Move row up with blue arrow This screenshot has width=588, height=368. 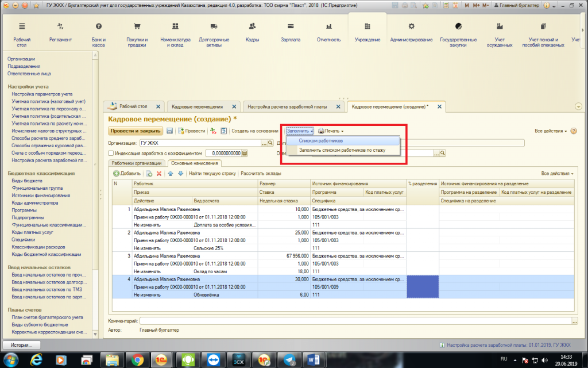pyautogui.click(x=170, y=173)
